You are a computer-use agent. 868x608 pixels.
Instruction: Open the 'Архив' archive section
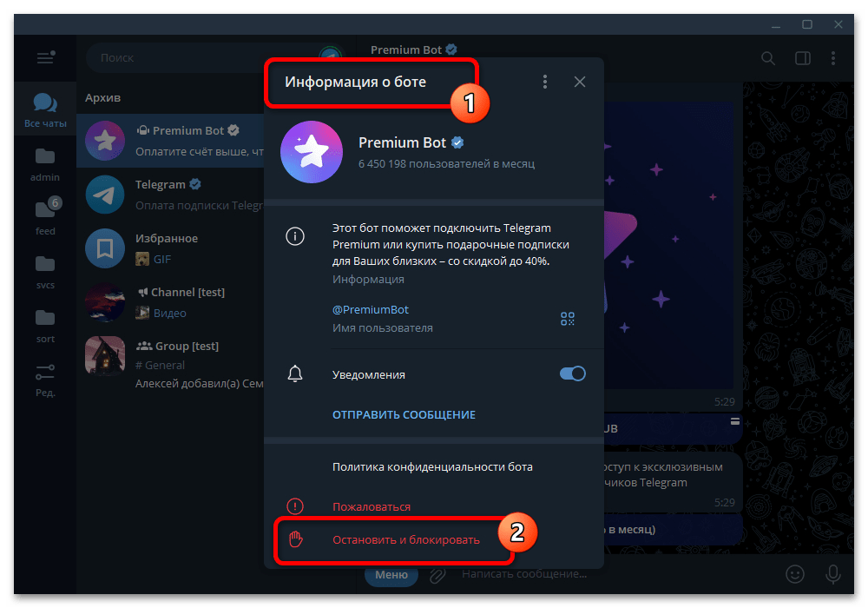pos(103,97)
